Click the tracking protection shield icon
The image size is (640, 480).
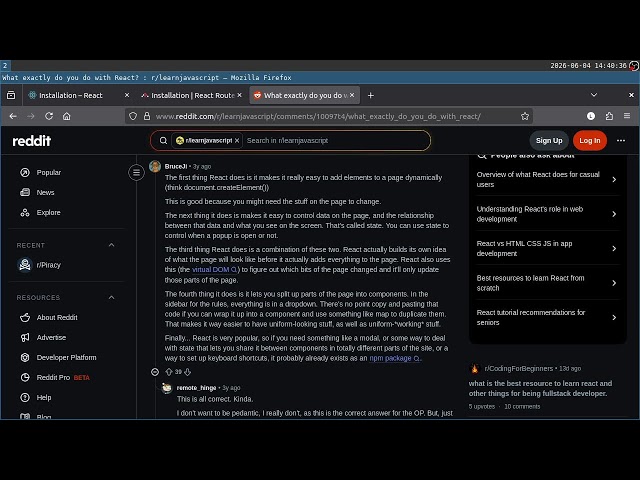(x=133, y=116)
